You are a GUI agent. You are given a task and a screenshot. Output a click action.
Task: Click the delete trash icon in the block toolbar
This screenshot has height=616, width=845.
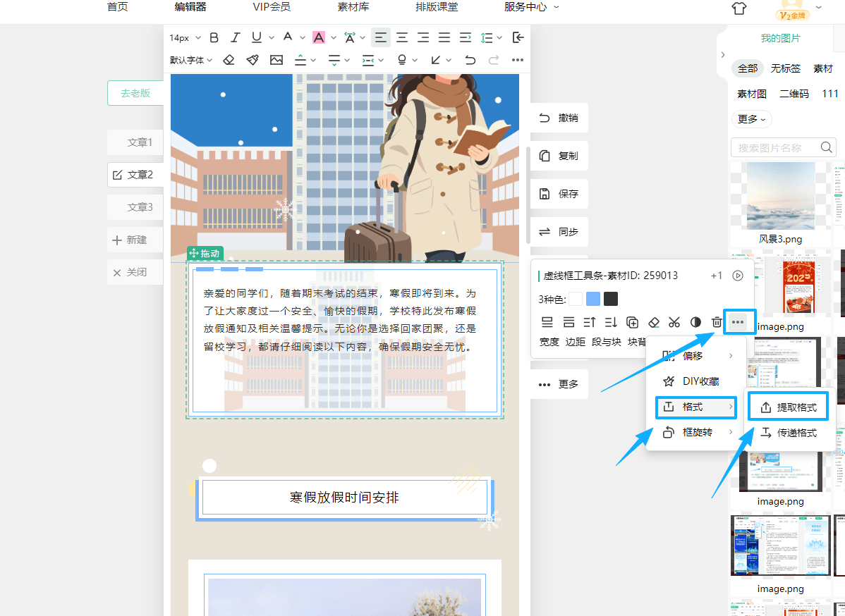point(717,322)
